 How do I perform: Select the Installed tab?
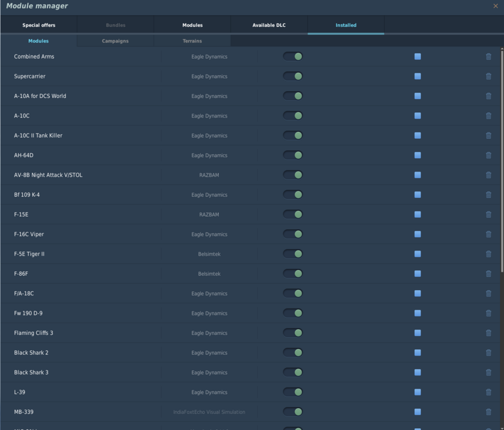click(x=346, y=25)
